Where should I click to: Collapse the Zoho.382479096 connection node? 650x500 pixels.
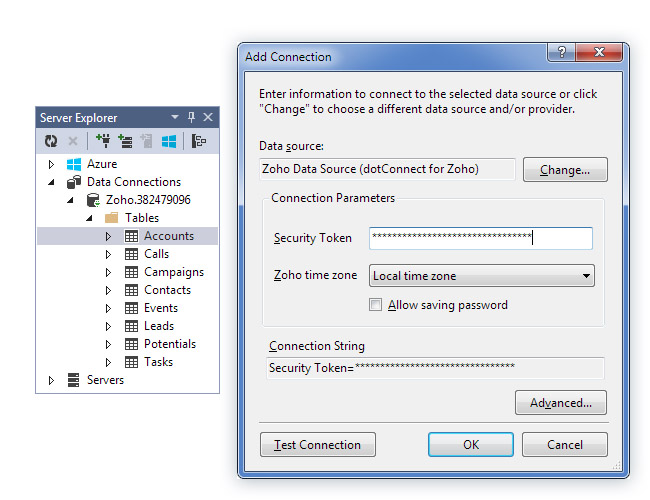(x=70, y=200)
